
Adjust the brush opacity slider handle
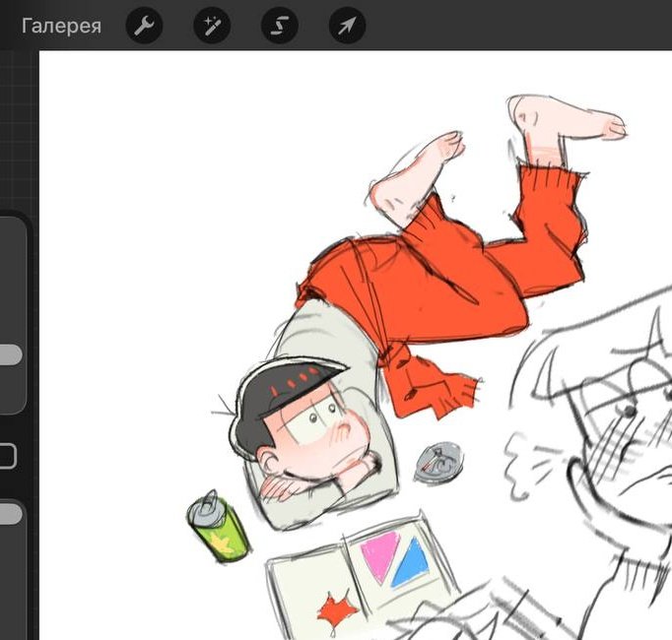10,514
